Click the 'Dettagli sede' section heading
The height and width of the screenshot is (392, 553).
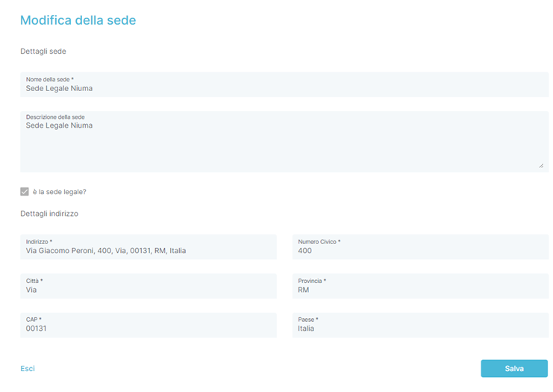pyautogui.click(x=43, y=52)
